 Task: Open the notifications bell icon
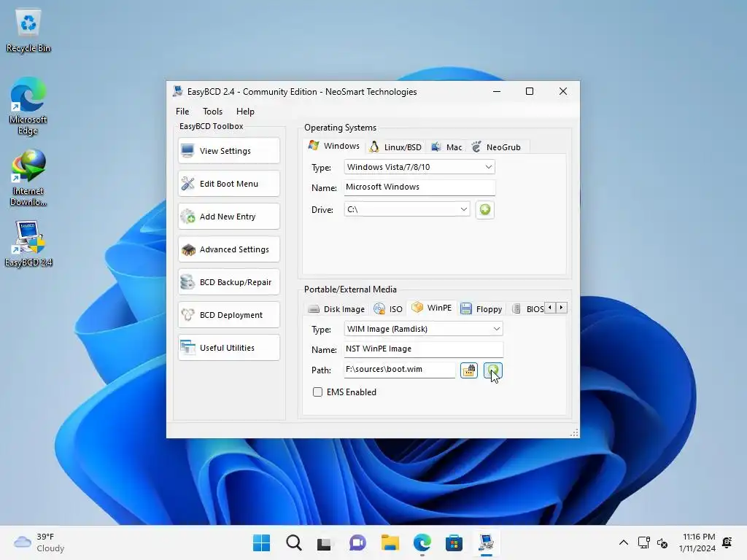click(727, 542)
